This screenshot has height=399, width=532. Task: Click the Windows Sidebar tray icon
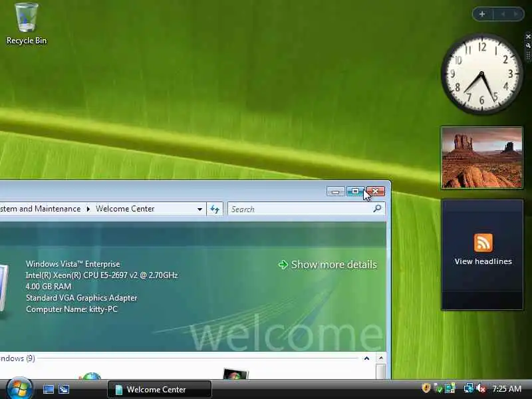[x=450, y=388]
